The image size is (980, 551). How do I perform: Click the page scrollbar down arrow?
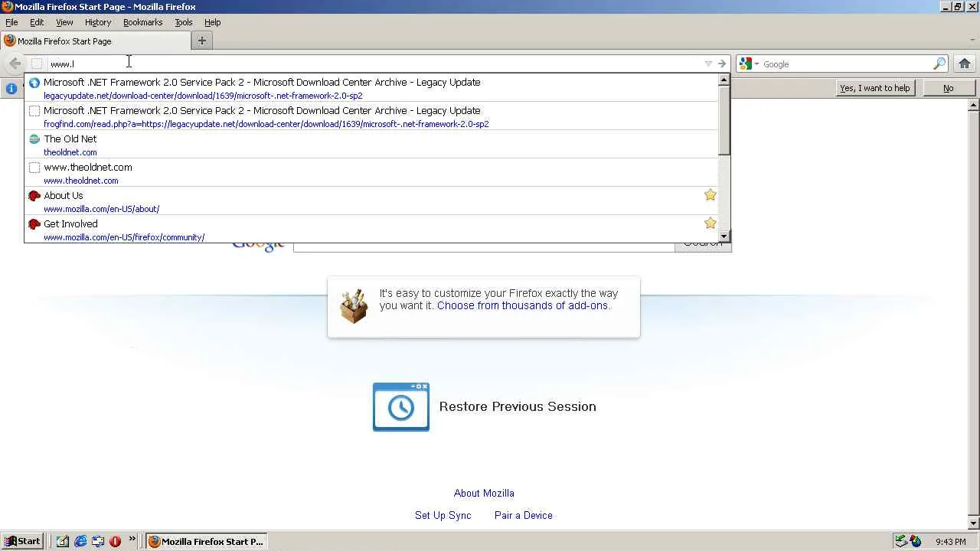click(974, 523)
